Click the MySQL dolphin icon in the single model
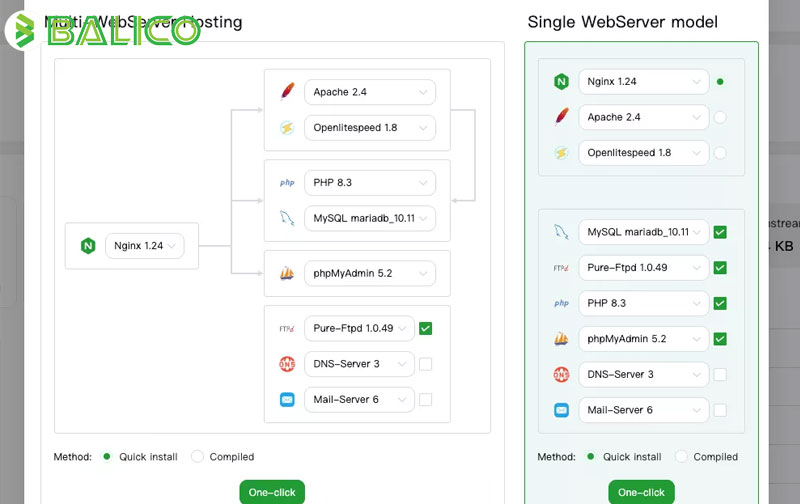Viewport: 800px width, 504px height. (561, 232)
